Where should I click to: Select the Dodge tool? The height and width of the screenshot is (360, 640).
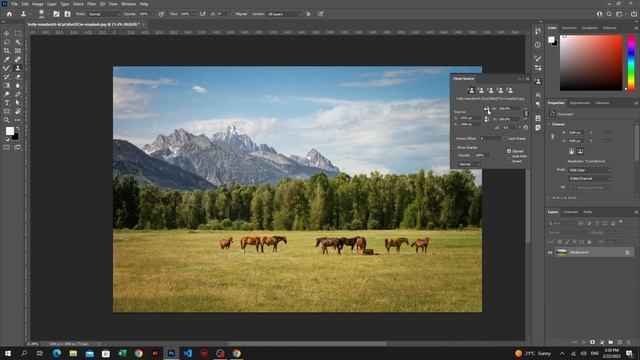[7, 94]
